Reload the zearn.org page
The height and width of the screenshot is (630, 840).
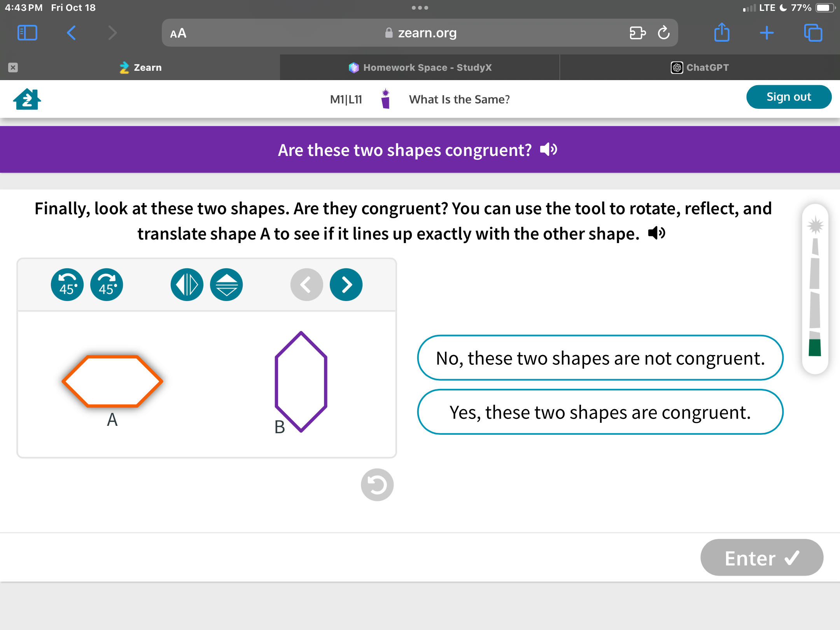tap(664, 33)
